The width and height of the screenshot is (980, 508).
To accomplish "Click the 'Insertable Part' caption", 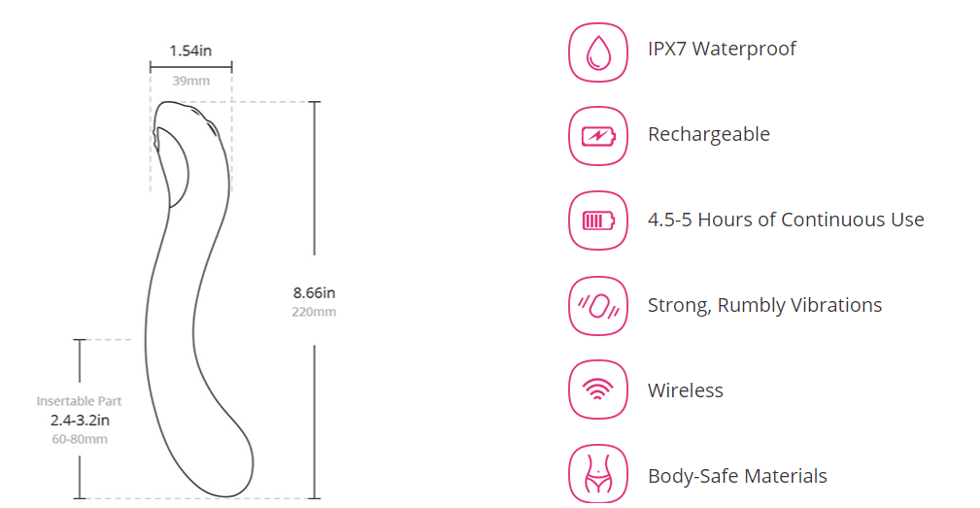I will click(x=80, y=401).
